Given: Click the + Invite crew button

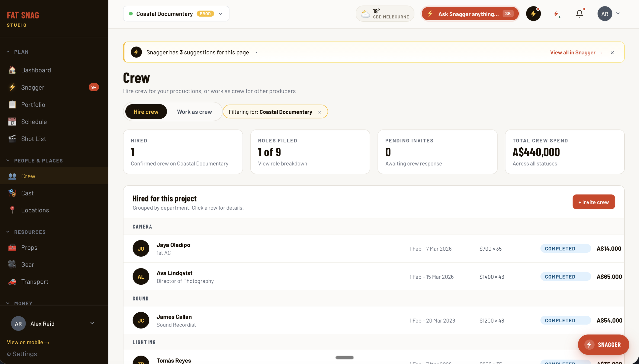Looking at the screenshot, I should click(594, 202).
